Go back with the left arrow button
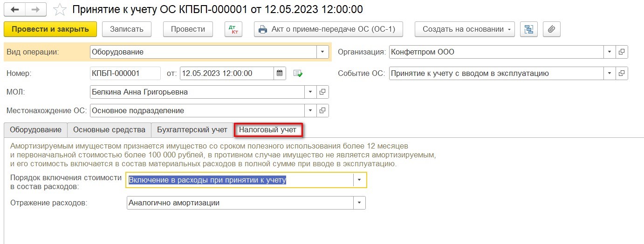 14,9
